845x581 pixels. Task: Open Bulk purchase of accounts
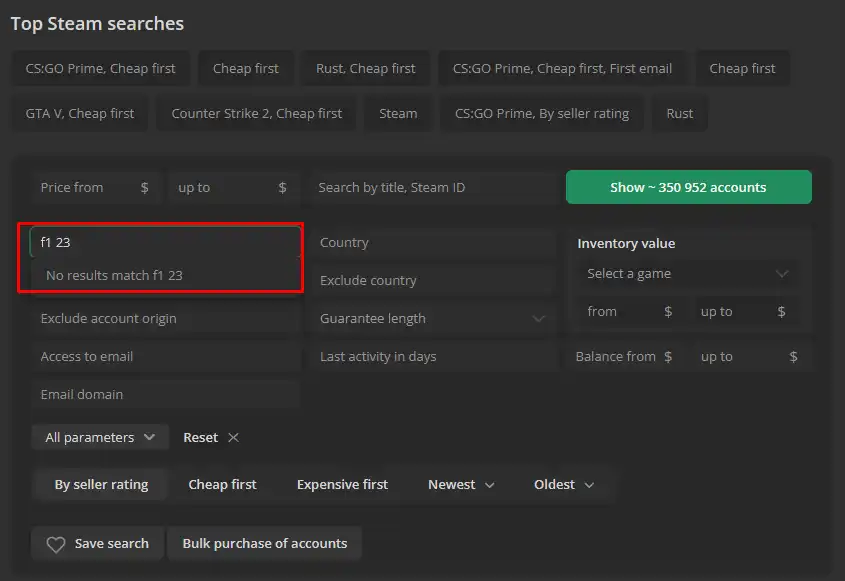pyautogui.click(x=265, y=543)
